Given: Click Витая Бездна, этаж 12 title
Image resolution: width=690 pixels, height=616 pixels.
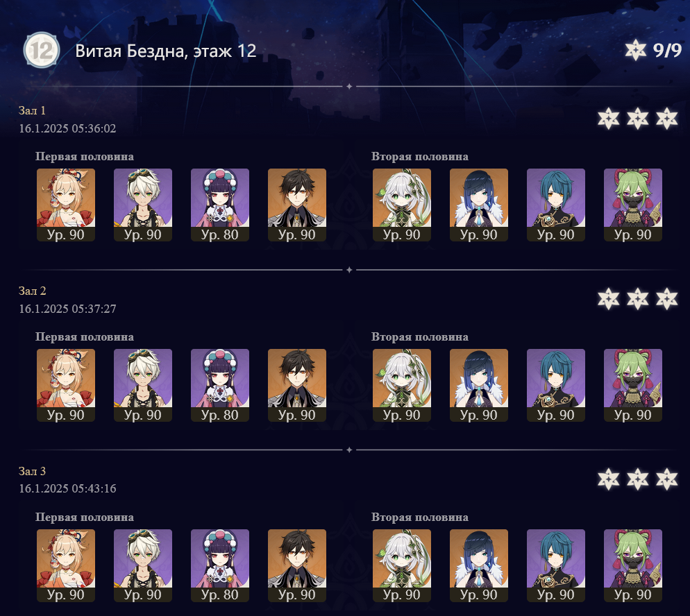Looking at the screenshot, I should 165,51.
